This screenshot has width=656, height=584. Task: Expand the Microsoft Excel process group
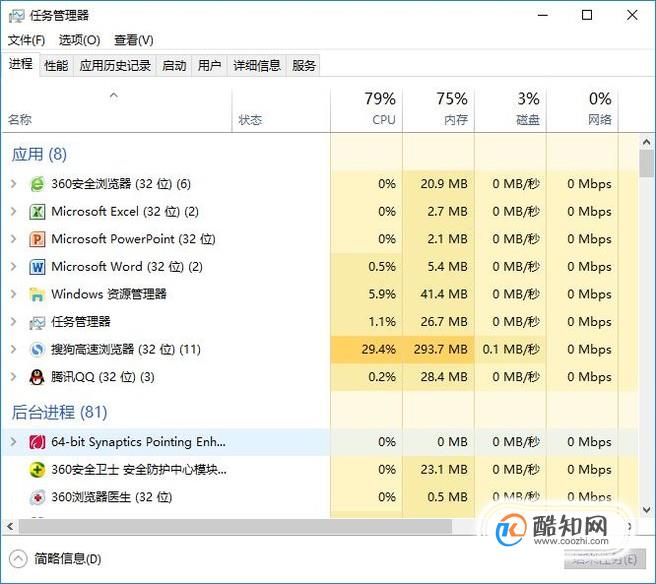coord(13,211)
